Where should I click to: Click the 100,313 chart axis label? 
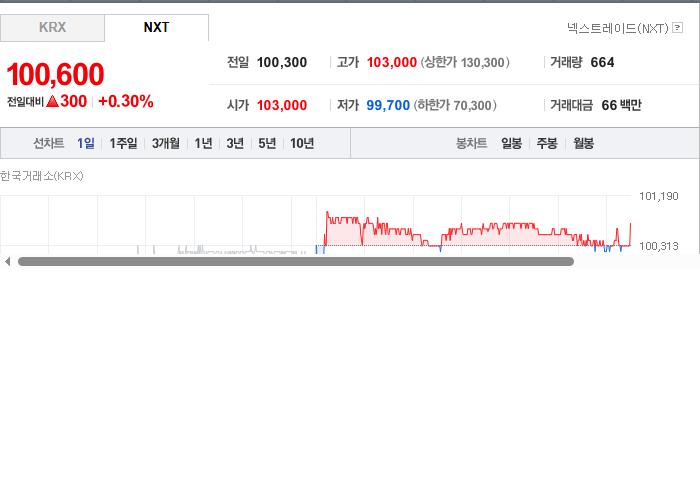point(658,246)
